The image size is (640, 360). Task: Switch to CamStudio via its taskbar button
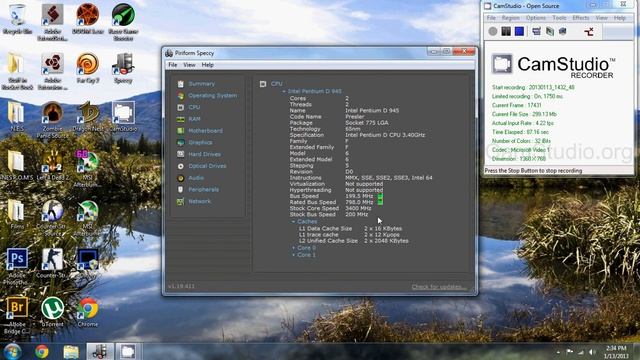click(128, 351)
